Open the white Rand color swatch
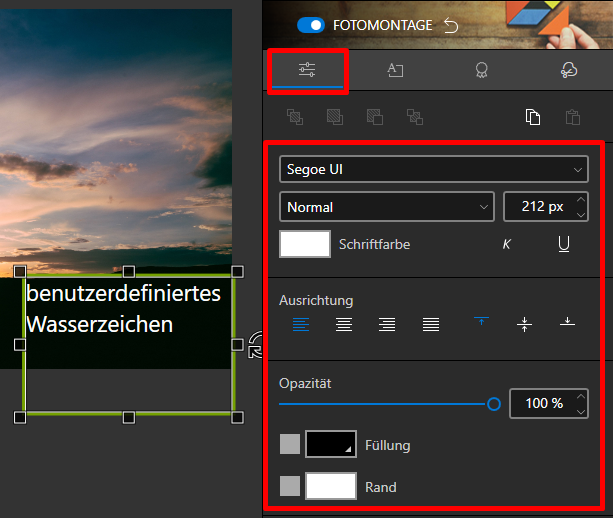The height and width of the screenshot is (518, 613). (x=331, y=486)
